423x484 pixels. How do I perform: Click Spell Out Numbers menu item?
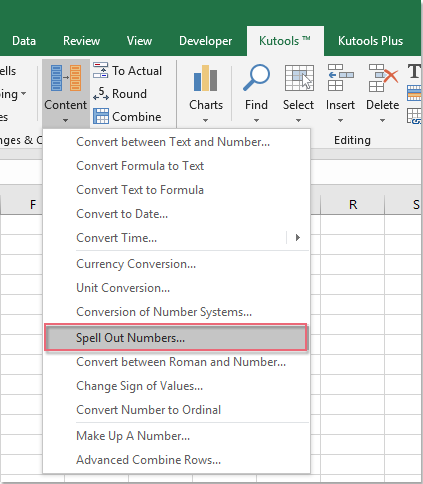[x=175, y=337]
